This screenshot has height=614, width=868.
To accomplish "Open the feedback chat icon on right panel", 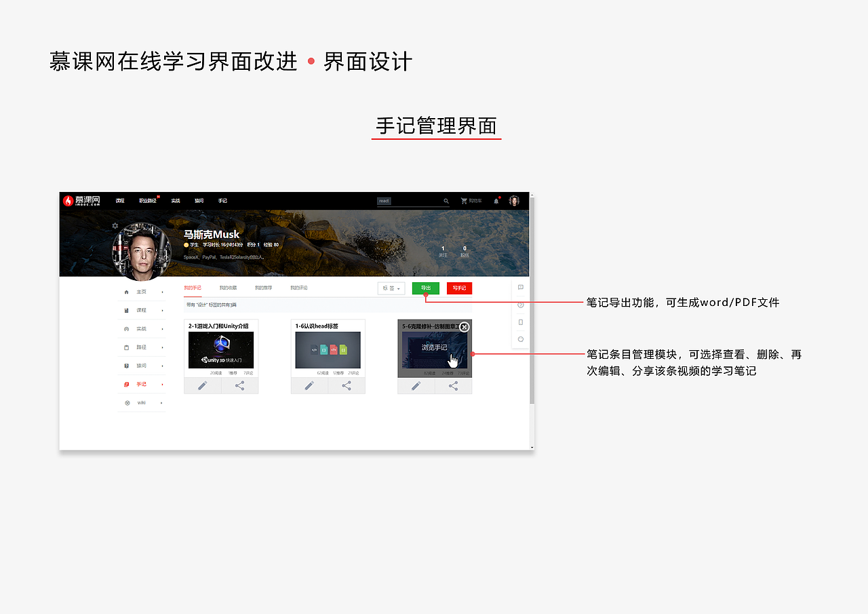I will [521, 288].
